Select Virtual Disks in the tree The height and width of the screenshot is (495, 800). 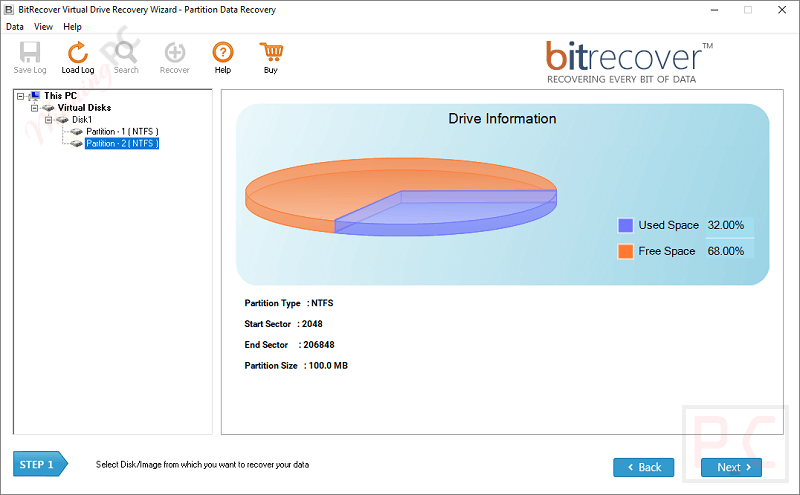click(84, 108)
